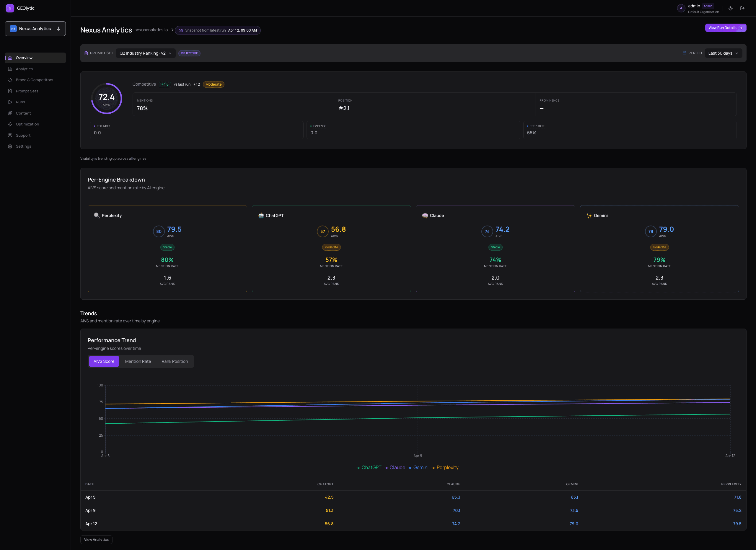Click the breadcrumb chevron after nexusanalytics.io

[172, 30]
